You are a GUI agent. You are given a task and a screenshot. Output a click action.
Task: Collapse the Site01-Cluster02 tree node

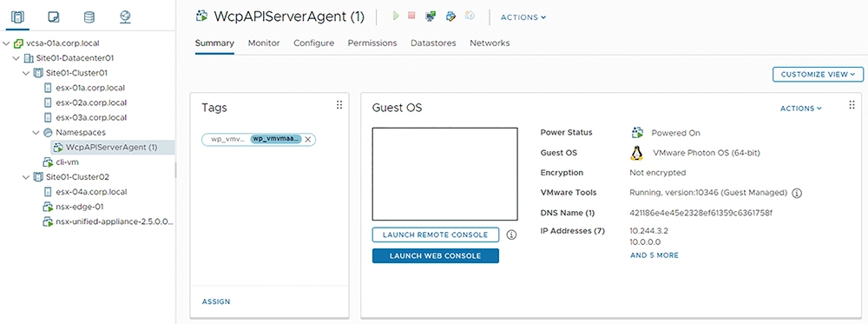click(x=26, y=176)
